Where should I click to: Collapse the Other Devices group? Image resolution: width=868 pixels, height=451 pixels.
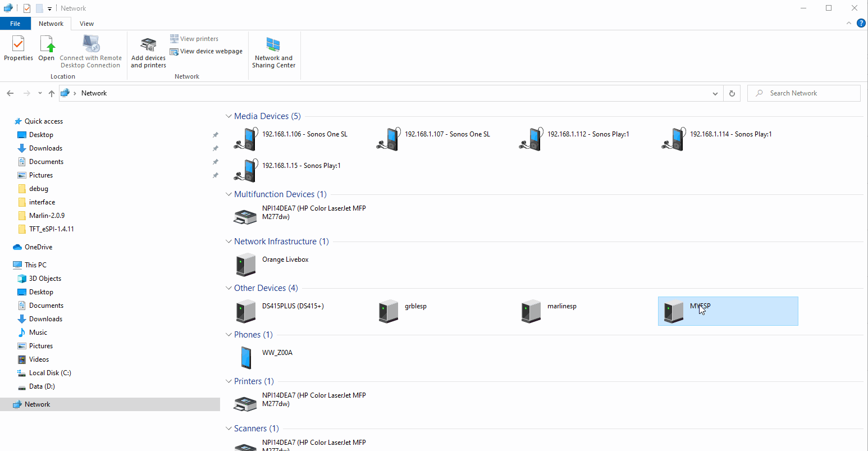[x=229, y=288]
